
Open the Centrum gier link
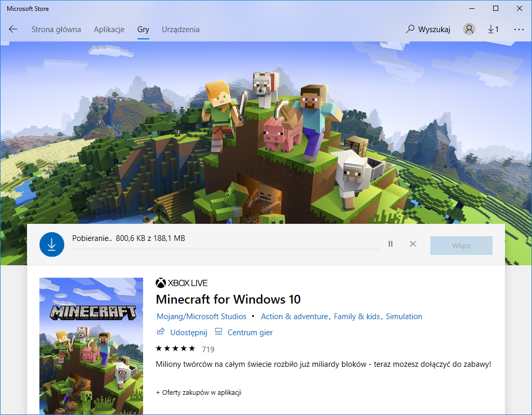click(x=250, y=332)
